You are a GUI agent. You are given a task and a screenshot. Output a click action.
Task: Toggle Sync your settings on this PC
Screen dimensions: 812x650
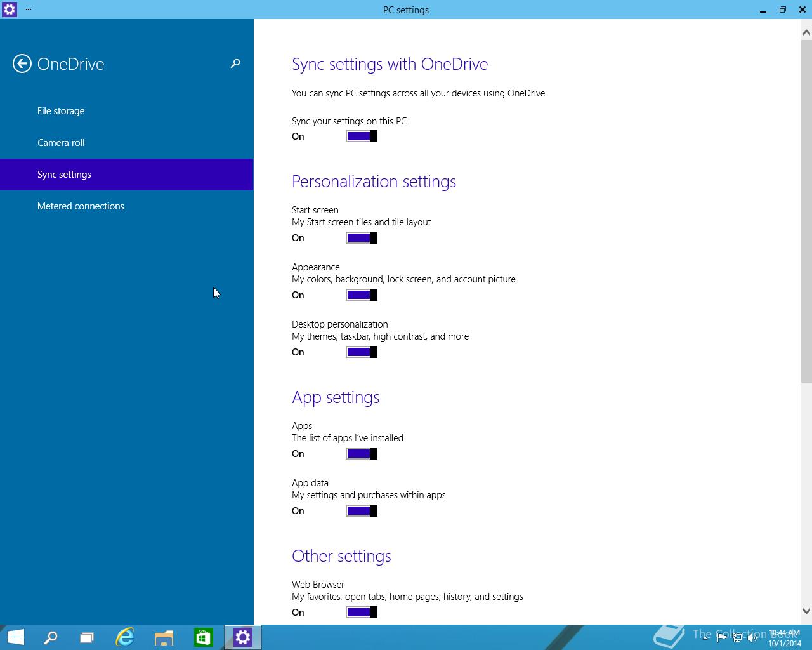[x=362, y=136]
